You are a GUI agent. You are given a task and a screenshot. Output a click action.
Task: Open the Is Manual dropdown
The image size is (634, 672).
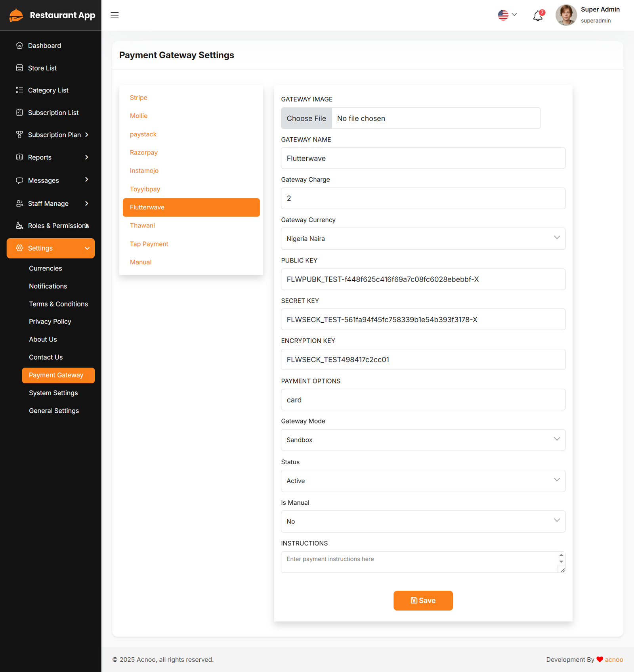point(423,521)
